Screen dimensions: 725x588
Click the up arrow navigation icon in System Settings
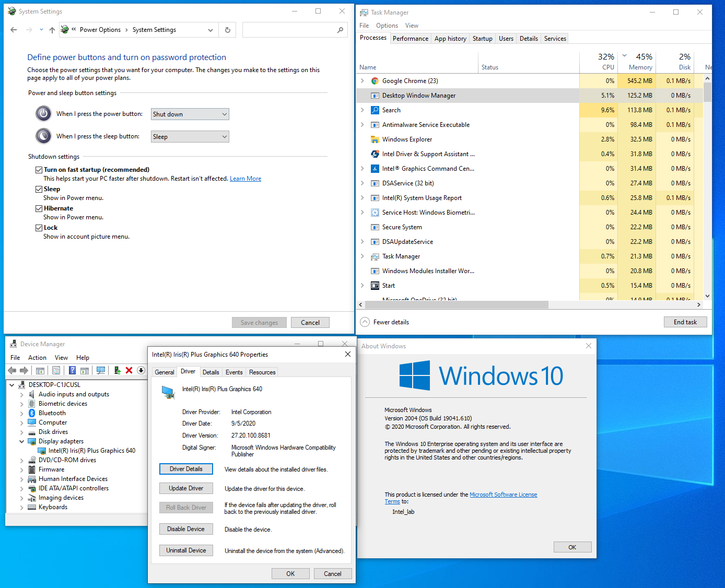point(52,30)
